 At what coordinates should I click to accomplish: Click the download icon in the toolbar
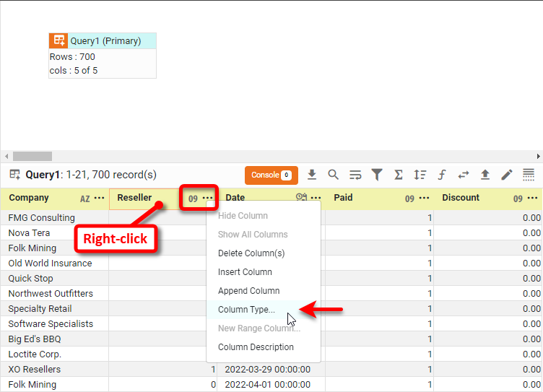click(x=312, y=175)
